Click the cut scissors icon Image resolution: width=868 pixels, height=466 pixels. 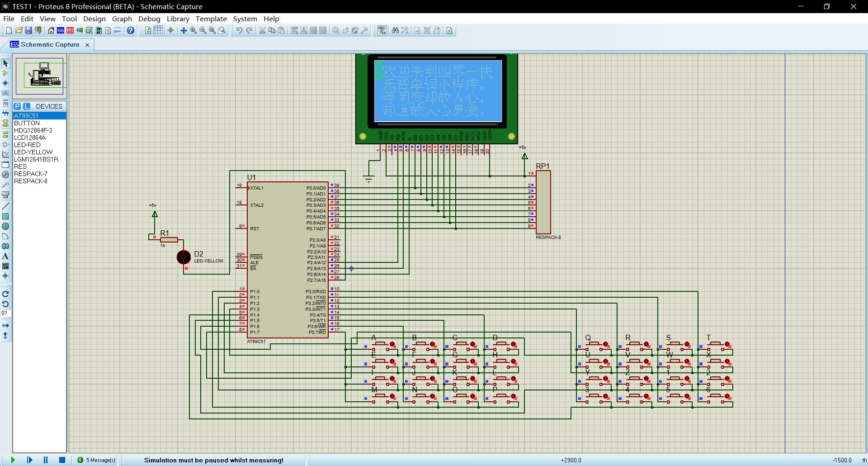coord(262,30)
